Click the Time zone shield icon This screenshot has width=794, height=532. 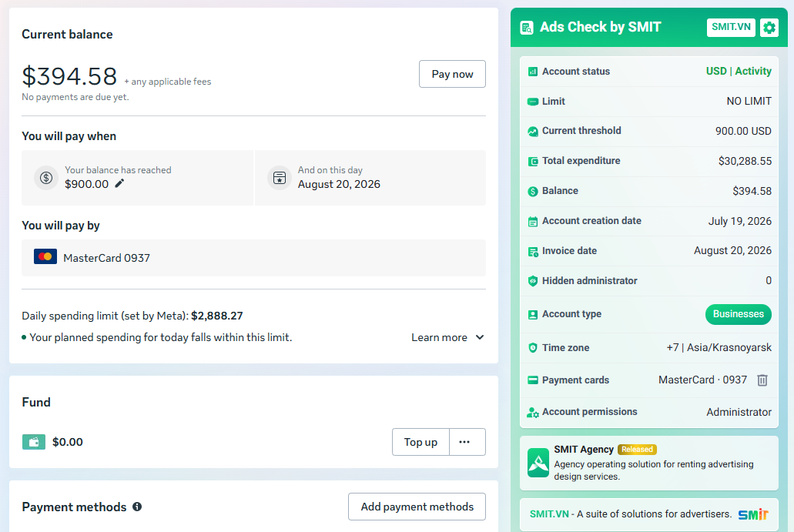[533, 348]
